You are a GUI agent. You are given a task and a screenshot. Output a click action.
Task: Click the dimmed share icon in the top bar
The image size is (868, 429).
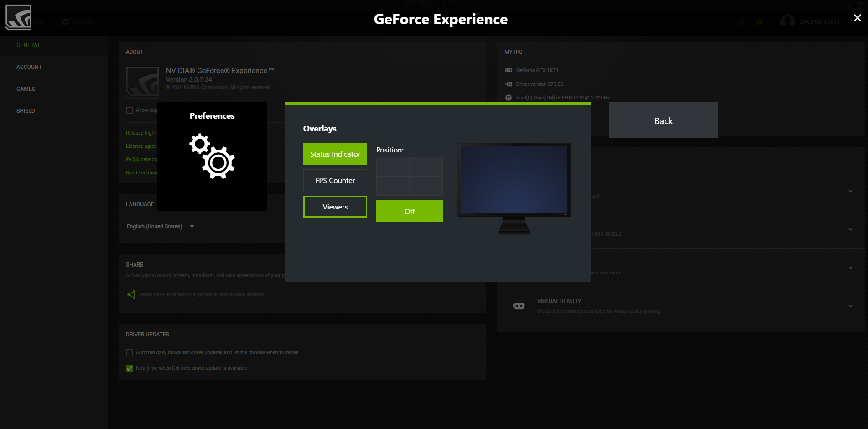[741, 22]
